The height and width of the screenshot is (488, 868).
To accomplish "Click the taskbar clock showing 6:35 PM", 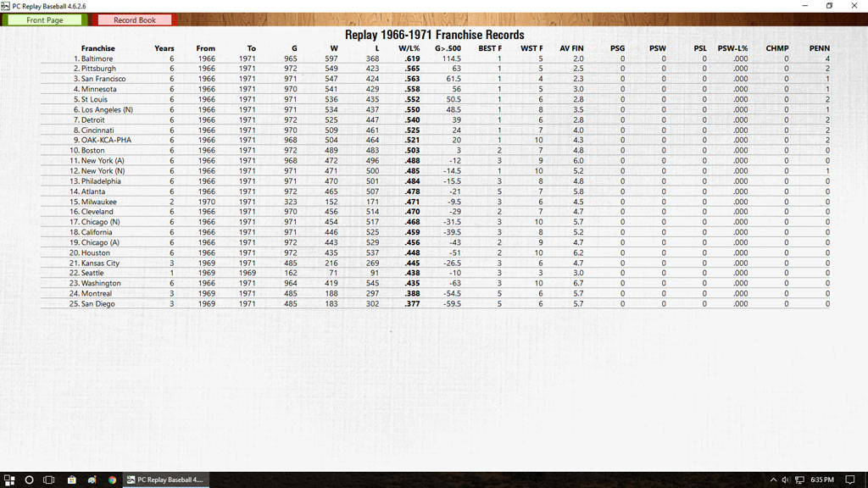I will click(821, 480).
